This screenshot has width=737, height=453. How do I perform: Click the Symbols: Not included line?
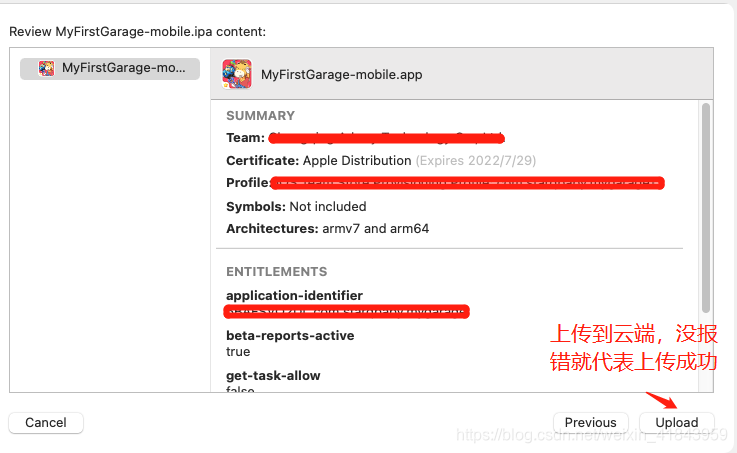click(x=296, y=207)
